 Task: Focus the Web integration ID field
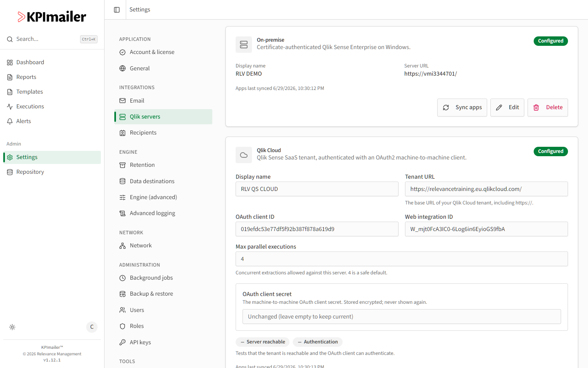coord(486,229)
